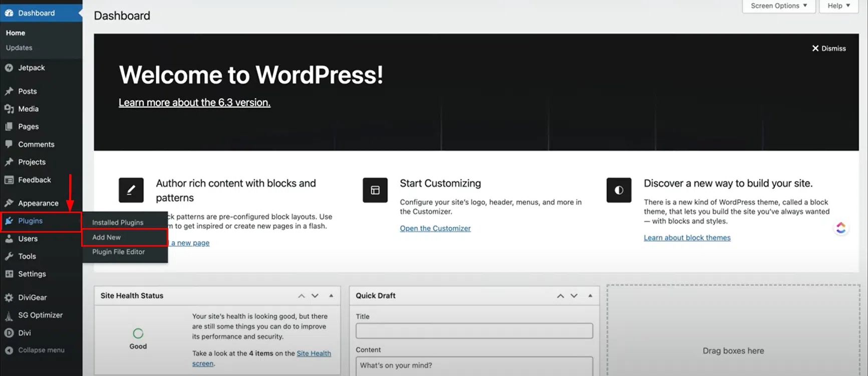Click the Welcome to WordPress! heading
The height and width of the screenshot is (376, 868).
pyautogui.click(x=251, y=75)
